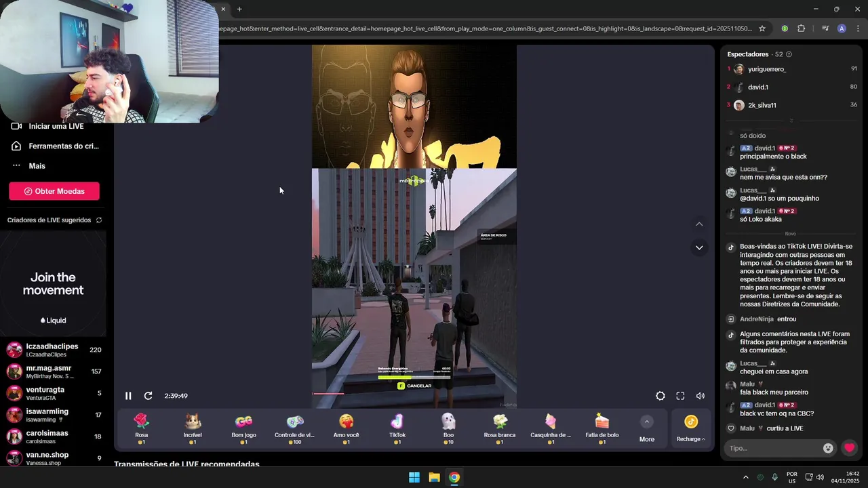868x488 pixels.
Task: Enter fullscreen mode on the video
Action: coord(680,396)
